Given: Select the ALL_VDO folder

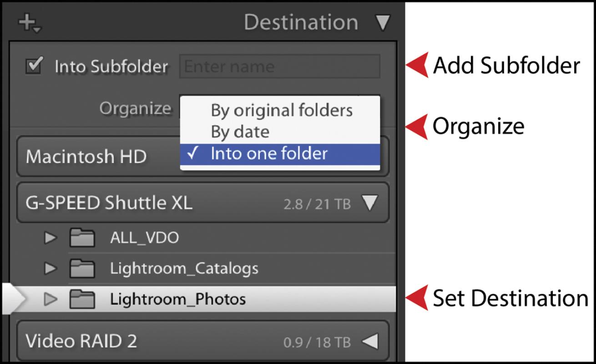Looking at the screenshot, I should [144, 238].
